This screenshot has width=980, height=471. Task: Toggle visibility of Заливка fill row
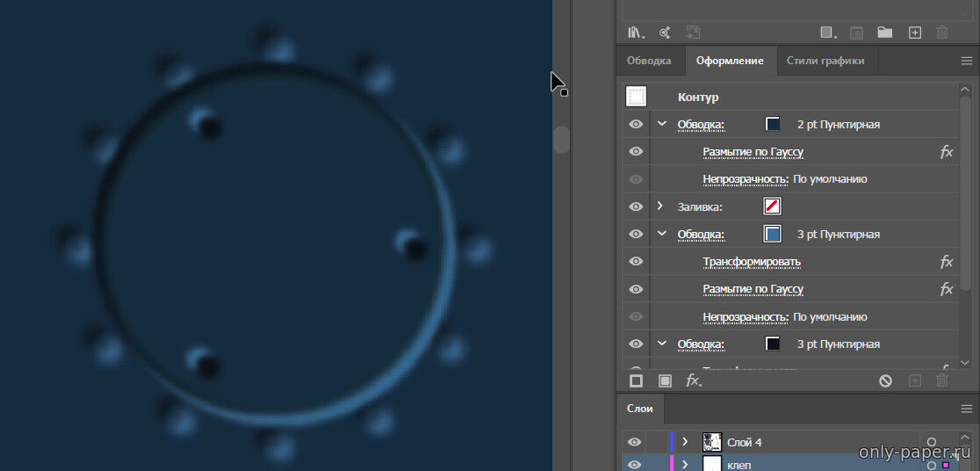coord(636,207)
